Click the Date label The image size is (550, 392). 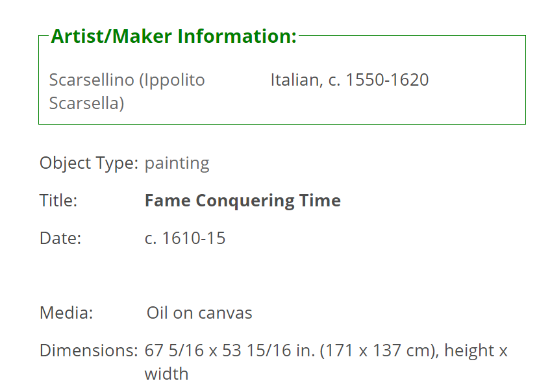click(60, 238)
